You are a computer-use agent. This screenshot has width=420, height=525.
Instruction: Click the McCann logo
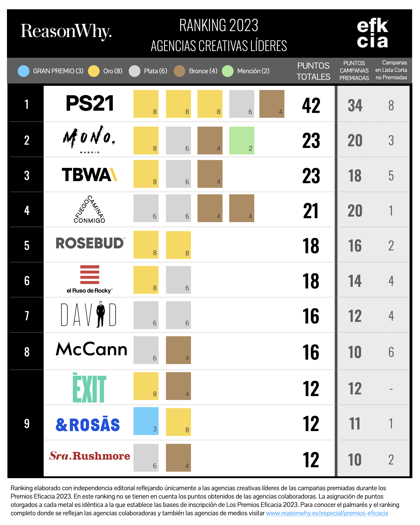[92, 349]
